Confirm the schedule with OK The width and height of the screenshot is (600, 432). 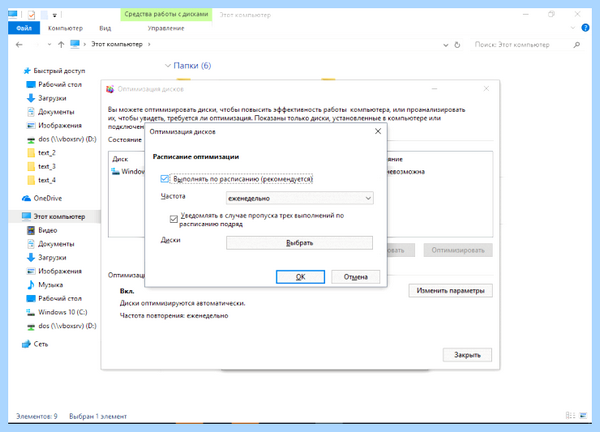(x=300, y=277)
